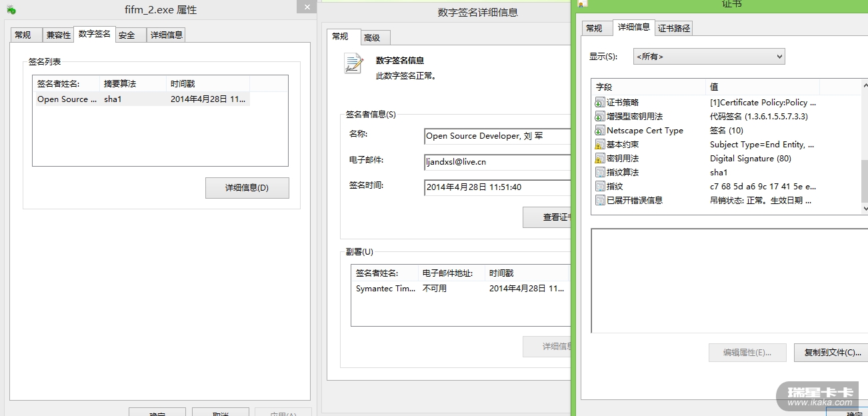
Task: Click the 签名者姓名 column header in 签名列表
Action: [x=66, y=83]
